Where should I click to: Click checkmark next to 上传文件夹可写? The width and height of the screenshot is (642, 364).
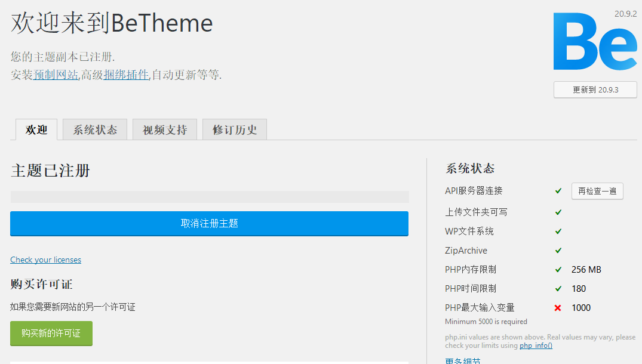[558, 212]
